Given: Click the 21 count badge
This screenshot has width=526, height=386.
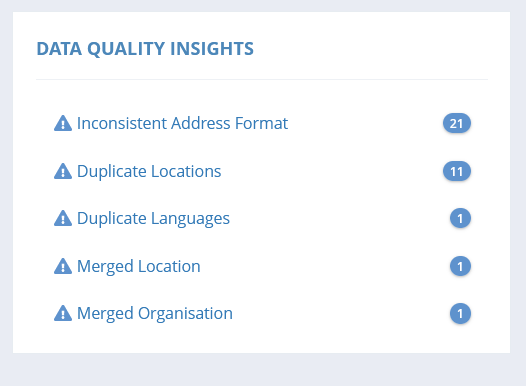Looking at the screenshot, I should [457, 123].
